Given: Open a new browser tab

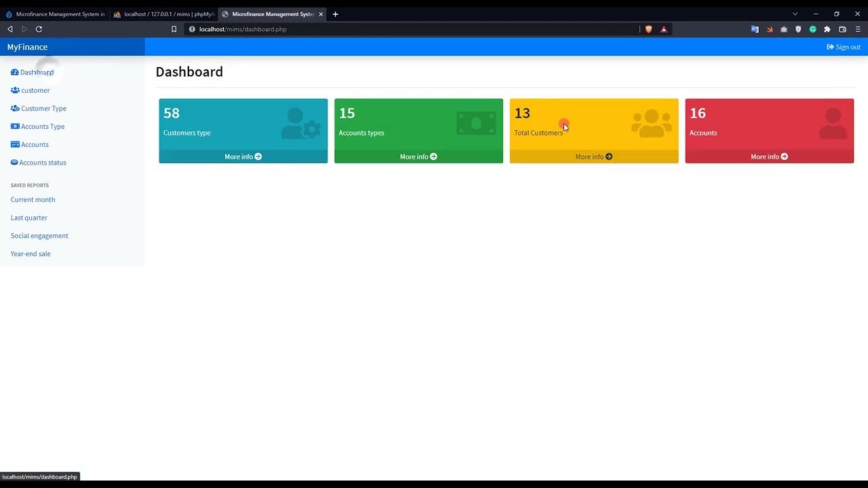Looking at the screenshot, I should point(335,14).
